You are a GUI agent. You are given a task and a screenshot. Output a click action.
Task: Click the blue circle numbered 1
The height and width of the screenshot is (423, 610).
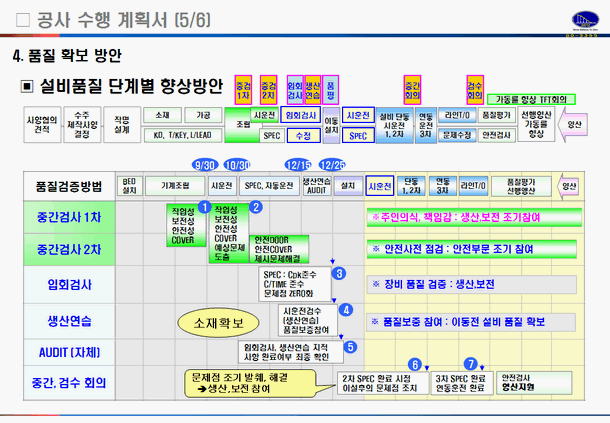(204, 207)
